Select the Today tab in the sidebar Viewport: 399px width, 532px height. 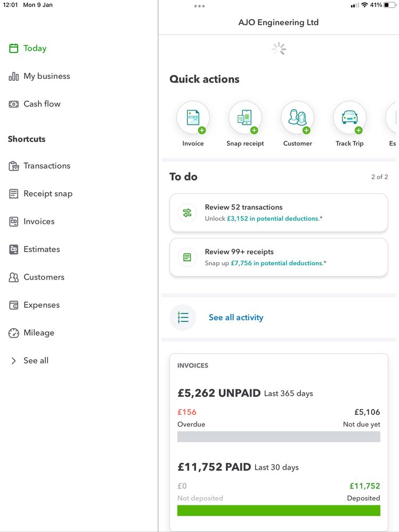tap(35, 48)
